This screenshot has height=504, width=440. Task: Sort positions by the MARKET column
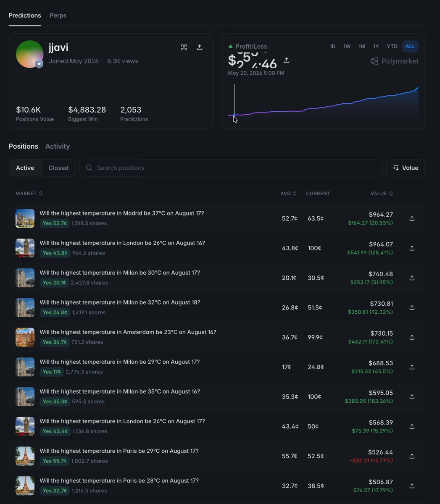(29, 194)
